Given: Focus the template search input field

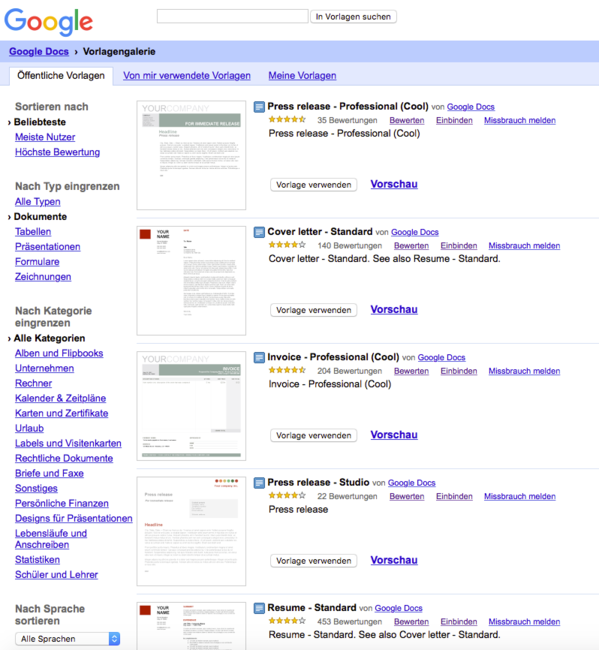Looking at the screenshot, I should (233, 16).
